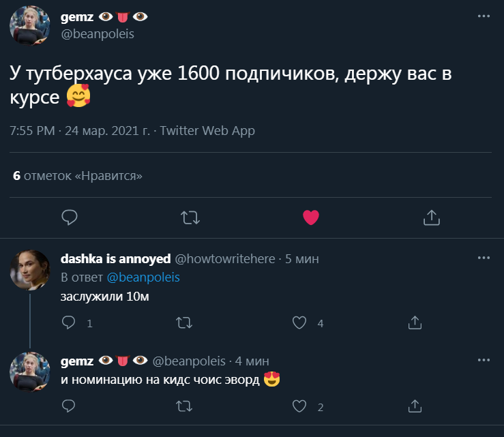View the 6 отметок «Нравится» list

78,176
